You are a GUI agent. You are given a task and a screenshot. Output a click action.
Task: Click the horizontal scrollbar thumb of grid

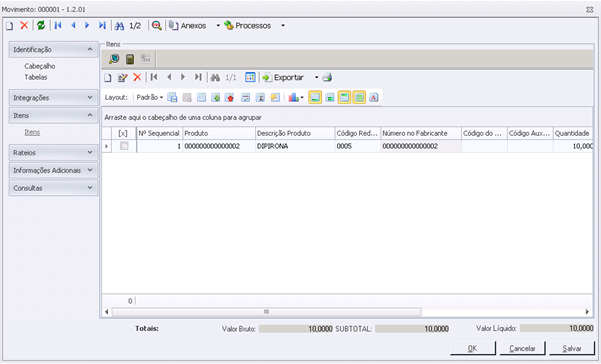tap(266, 312)
